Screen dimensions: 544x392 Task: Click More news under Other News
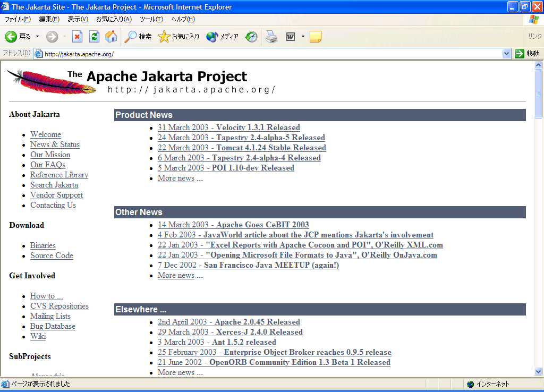click(x=176, y=275)
